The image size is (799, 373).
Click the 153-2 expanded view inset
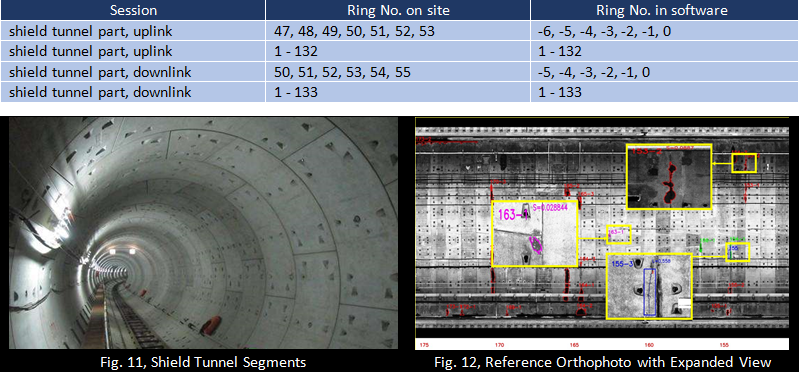[669, 176]
